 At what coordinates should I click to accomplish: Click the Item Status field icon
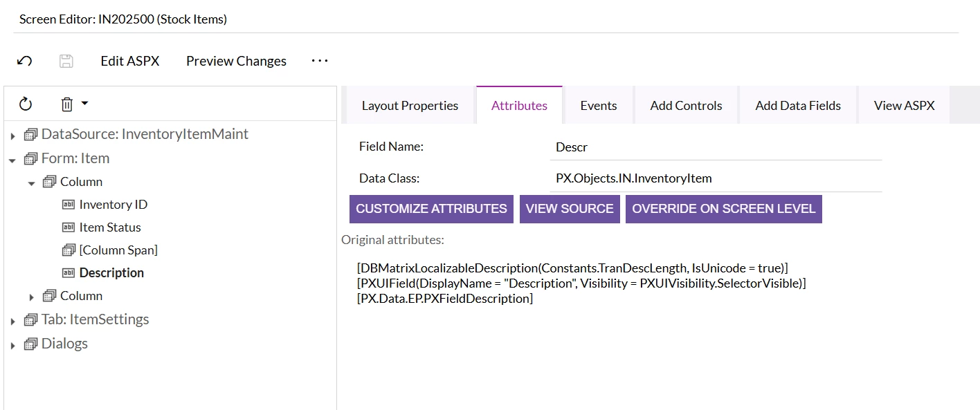tap(69, 227)
